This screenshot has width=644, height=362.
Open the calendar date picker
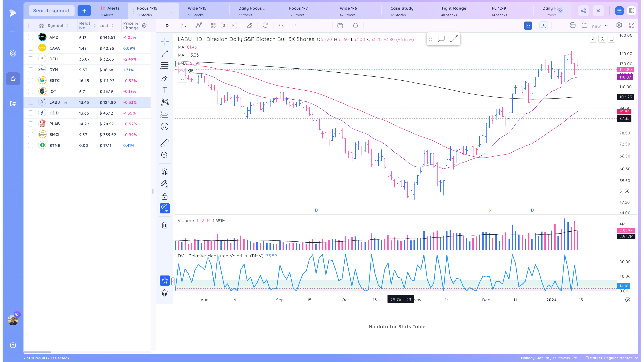340,25
